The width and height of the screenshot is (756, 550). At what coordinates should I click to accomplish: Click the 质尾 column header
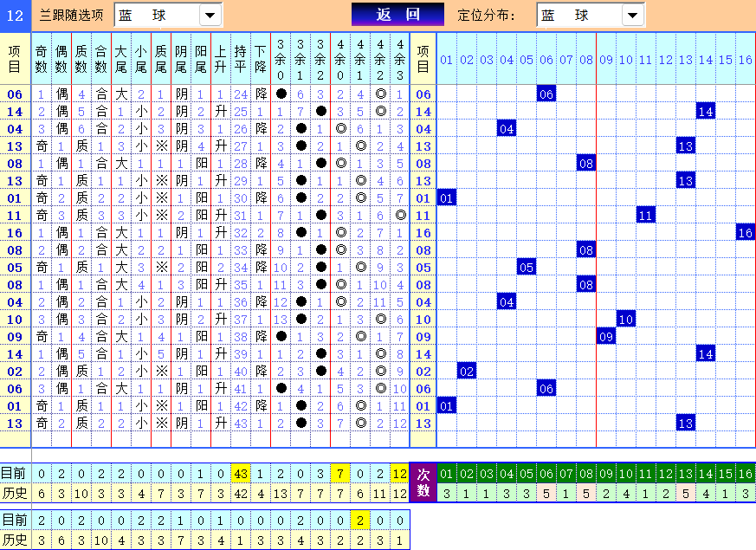161,59
